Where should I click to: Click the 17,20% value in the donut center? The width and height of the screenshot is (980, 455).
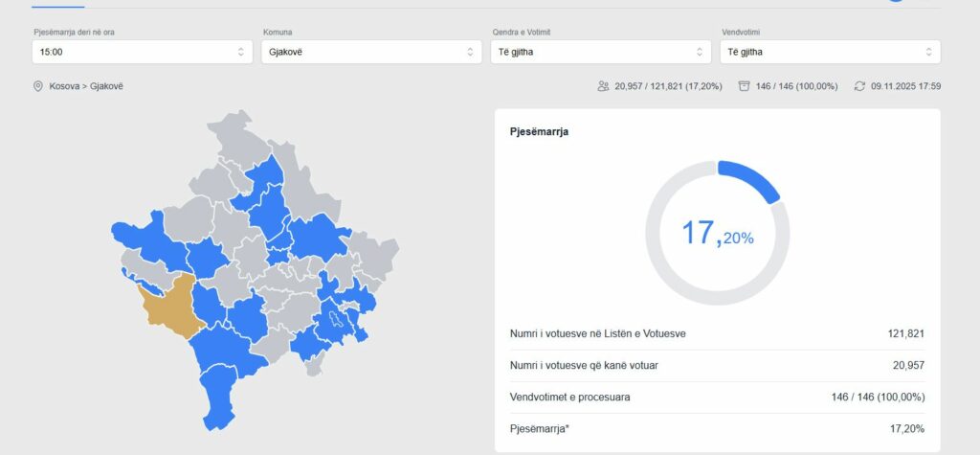coord(717,234)
